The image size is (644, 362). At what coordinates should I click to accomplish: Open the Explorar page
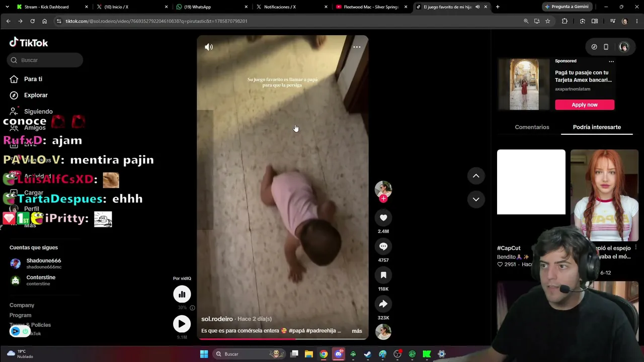[x=36, y=95]
